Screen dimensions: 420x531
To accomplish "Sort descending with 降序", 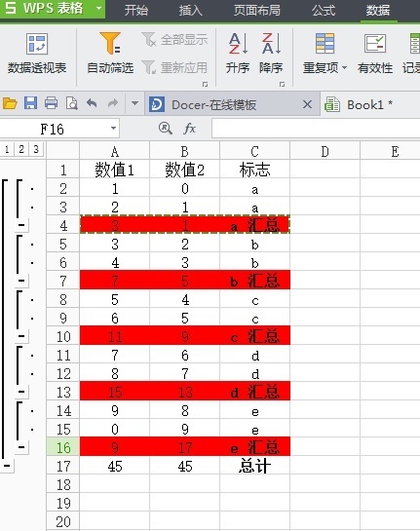I will [271, 55].
